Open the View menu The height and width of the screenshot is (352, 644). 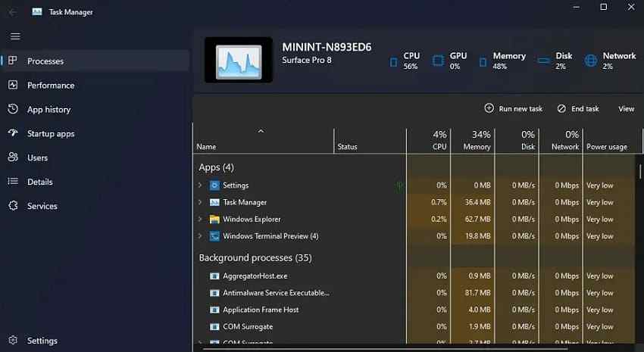pyautogui.click(x=627, y=109)
